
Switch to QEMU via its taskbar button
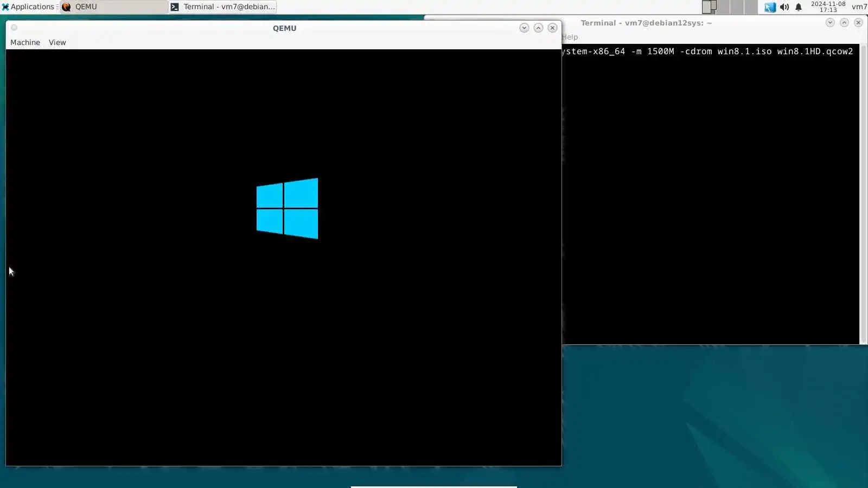[114, 7]
